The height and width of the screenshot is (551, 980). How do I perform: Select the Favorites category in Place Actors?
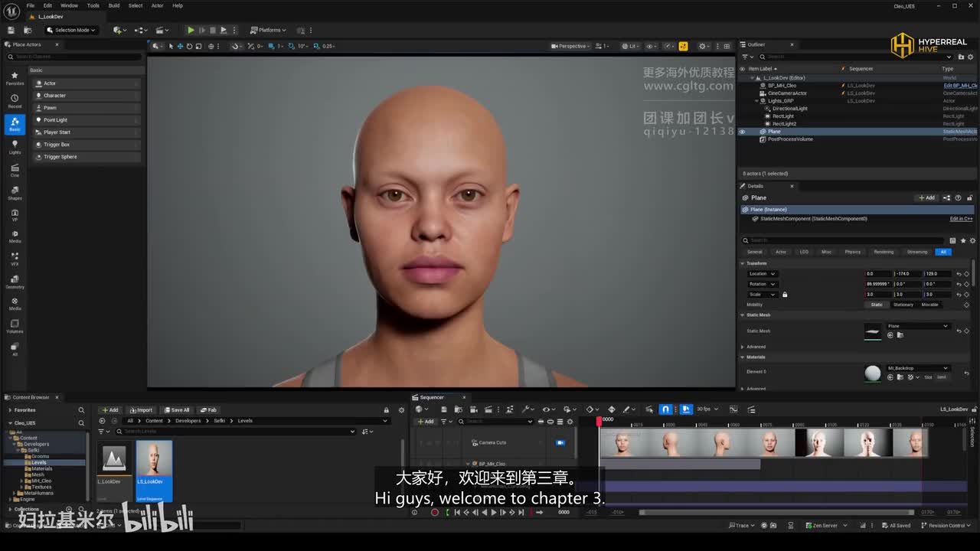pos(15,79)
